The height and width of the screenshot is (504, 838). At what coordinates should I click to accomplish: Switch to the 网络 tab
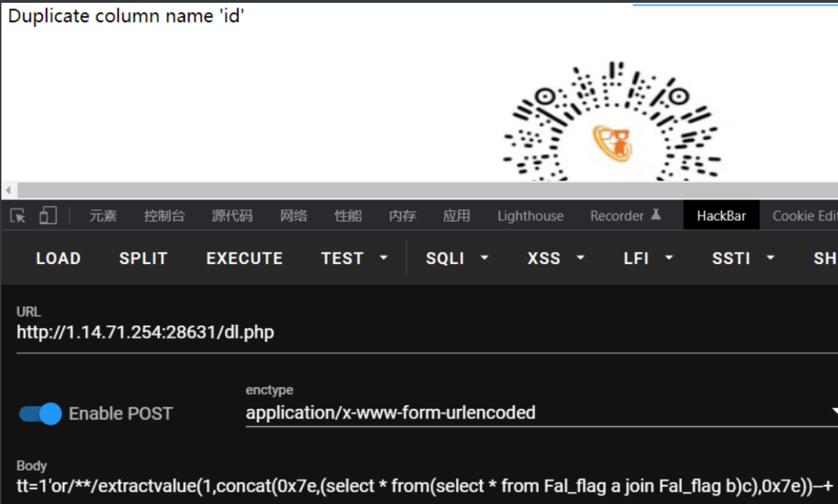[x=294, y=216]
